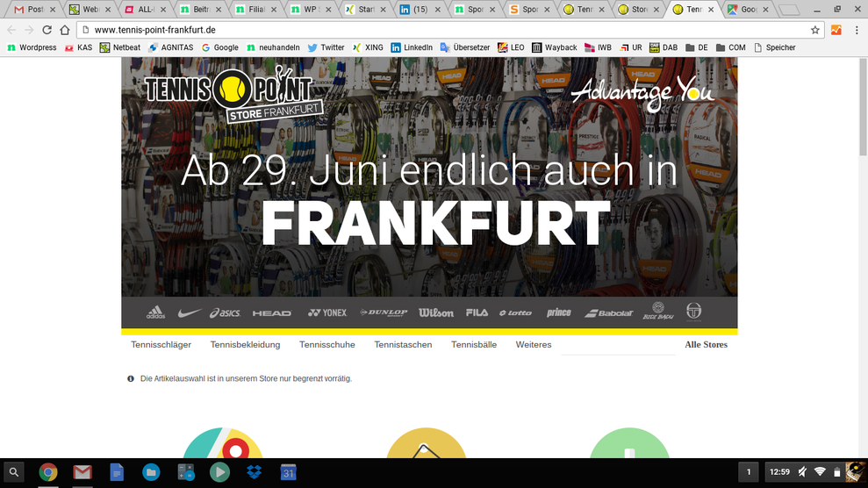Viewport: 868px width, 488px height.
Task: Open the Netbeat bookmark
Action: pos(120,47)
